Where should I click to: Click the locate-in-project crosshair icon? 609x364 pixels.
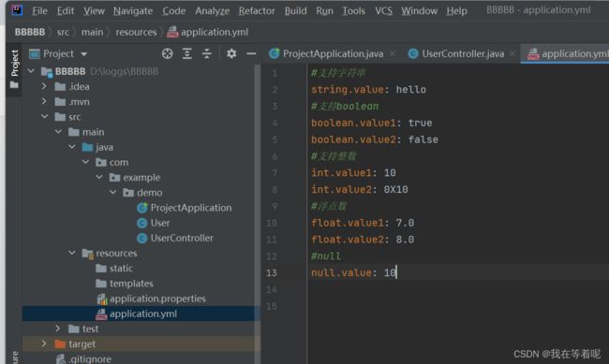(168, 53)
